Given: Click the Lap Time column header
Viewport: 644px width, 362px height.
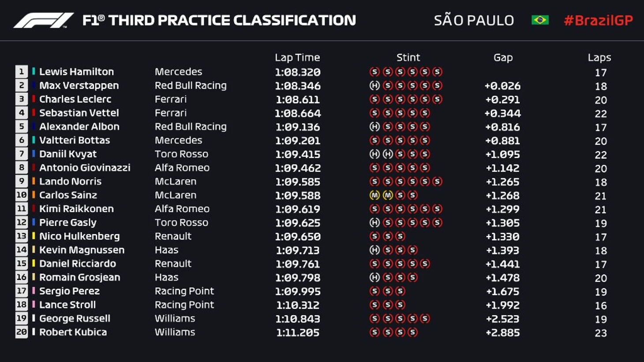Looking at the screenshot, I should point(297,57).
